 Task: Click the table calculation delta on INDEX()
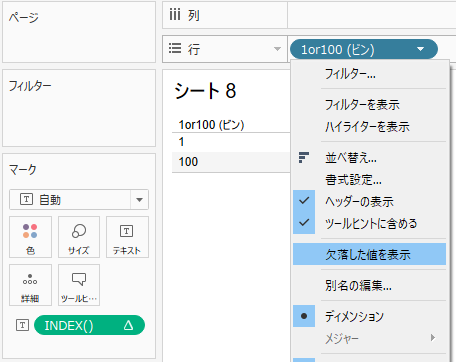coord(128,325)
